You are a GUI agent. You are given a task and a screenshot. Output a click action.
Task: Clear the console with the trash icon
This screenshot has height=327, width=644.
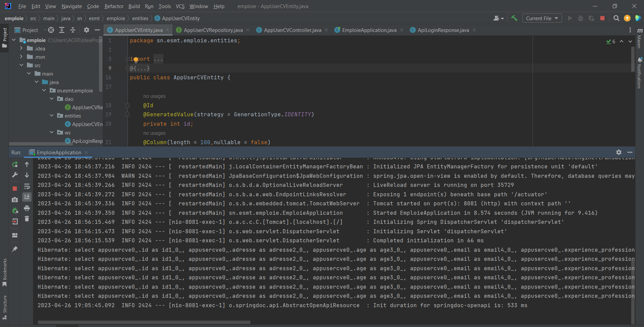[x=27, y=219]
